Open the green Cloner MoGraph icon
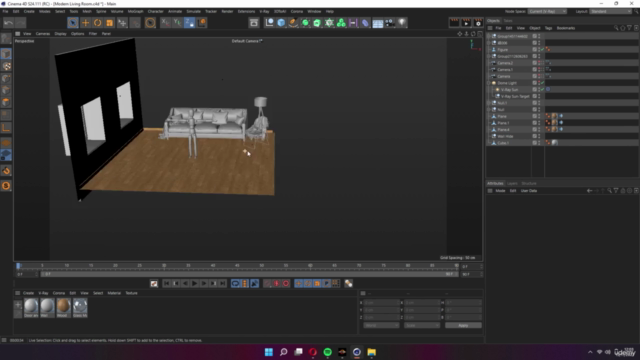640x360 pixels. 341,23
